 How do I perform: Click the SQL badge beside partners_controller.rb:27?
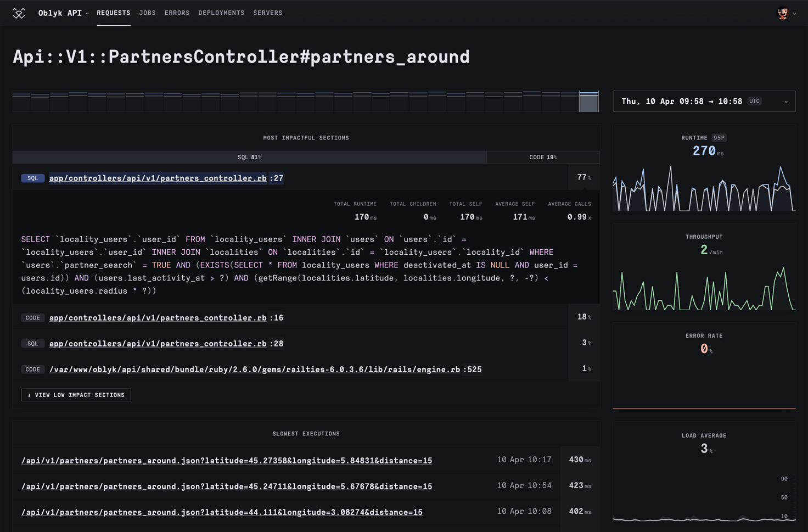[32, 178]
